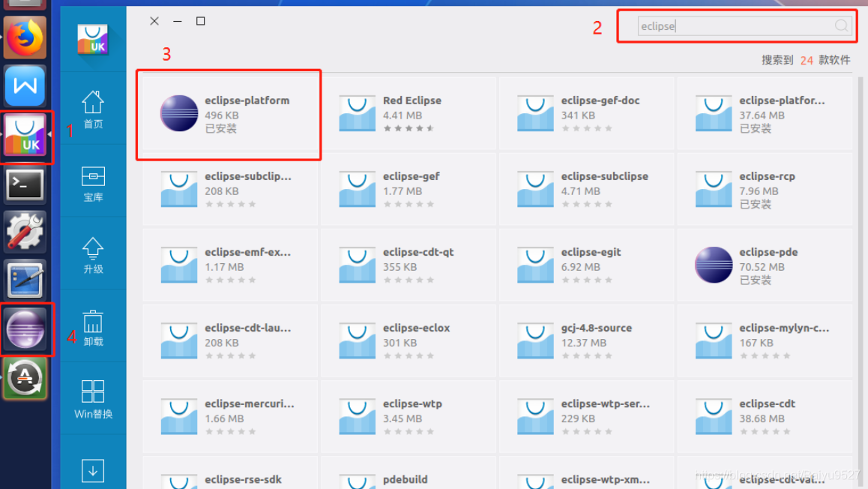The image size is (868, 489).
Task: Open the eclipse-gef-doc package icon
Action: [x=535, y=113]
